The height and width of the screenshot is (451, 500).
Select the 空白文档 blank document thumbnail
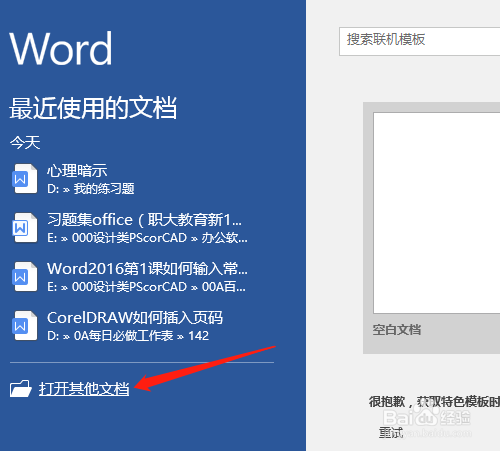[x=437, y=213]
